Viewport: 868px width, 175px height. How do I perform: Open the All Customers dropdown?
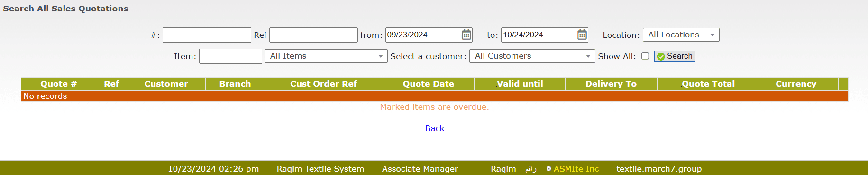point(532,56)
